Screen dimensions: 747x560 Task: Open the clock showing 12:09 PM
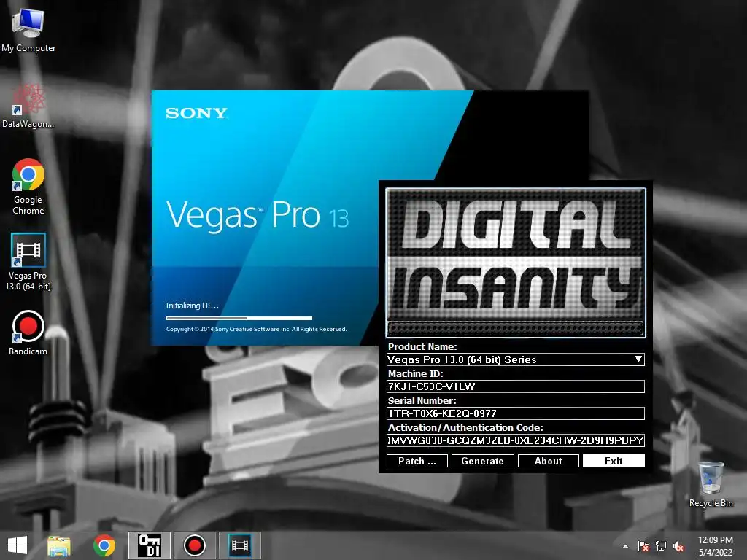click(715, 546)
